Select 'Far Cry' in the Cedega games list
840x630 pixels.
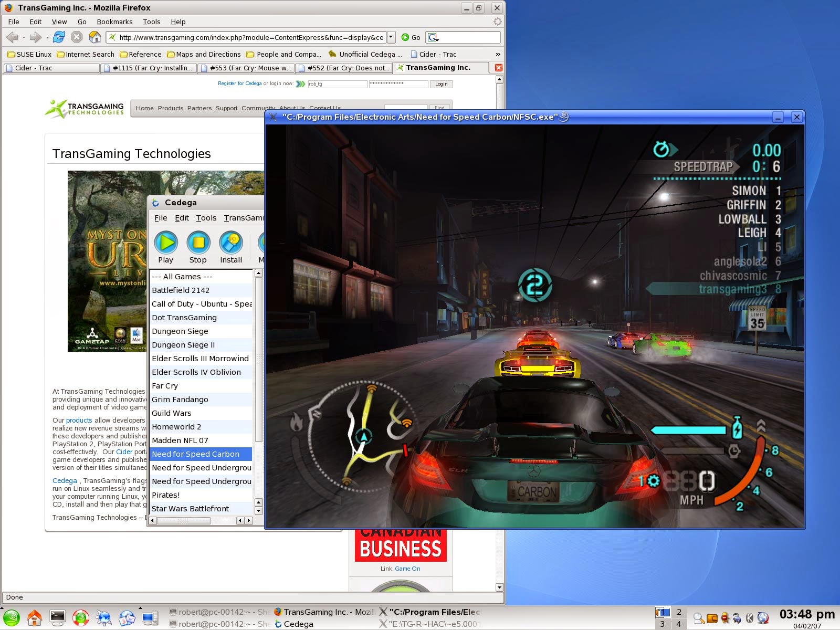coord(201,386)
